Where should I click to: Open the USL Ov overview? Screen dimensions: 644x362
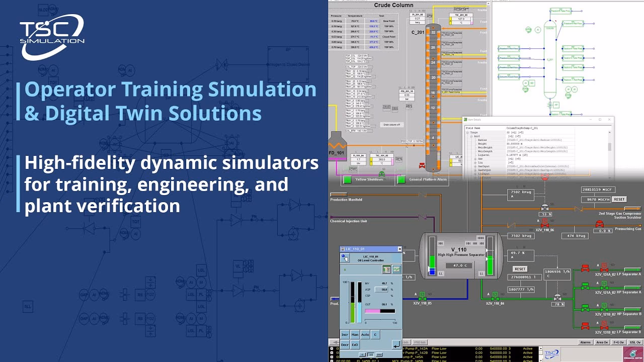tap(635, 342)
